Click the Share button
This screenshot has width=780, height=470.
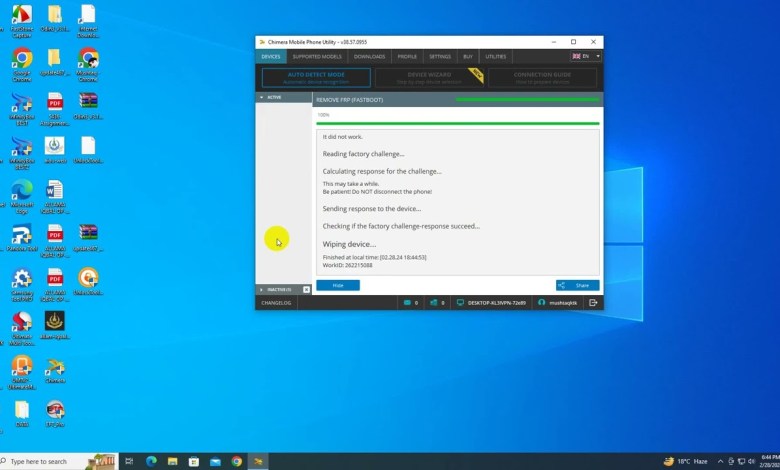click(577, 285)
